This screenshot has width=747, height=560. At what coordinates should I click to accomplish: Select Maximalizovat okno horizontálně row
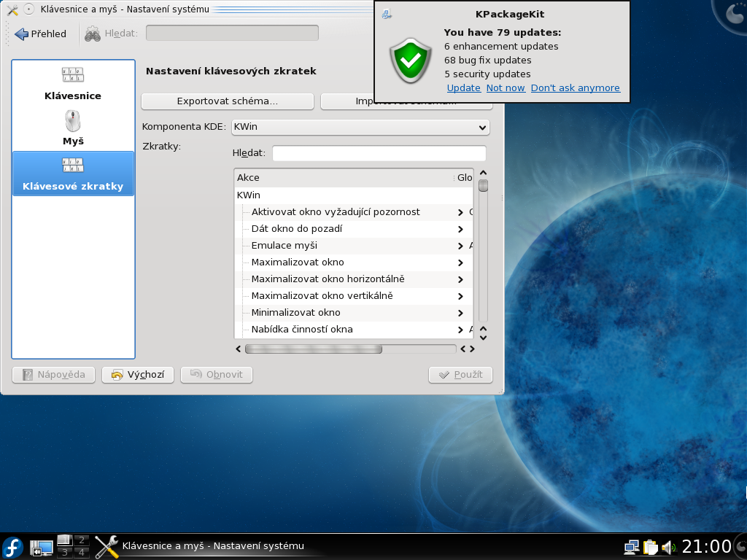354,279
